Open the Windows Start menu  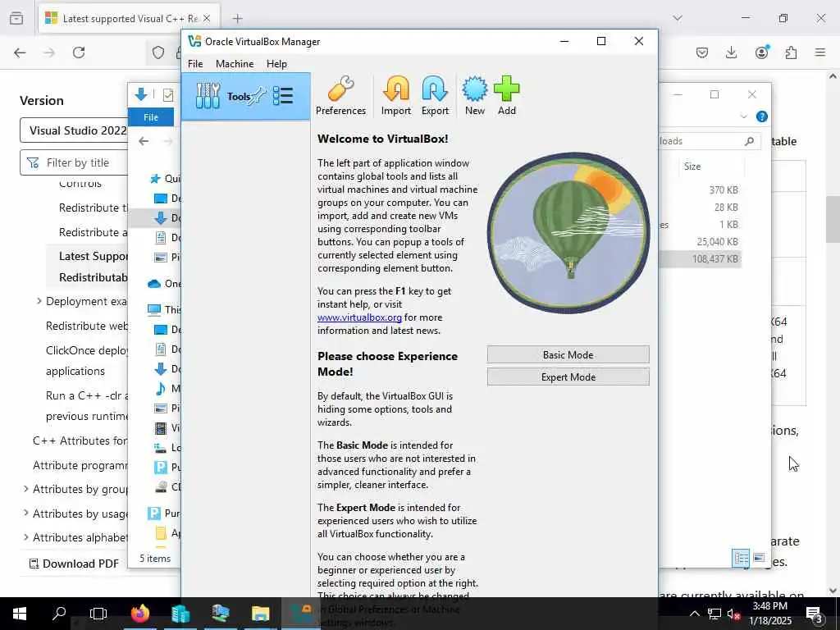(20, 613)
